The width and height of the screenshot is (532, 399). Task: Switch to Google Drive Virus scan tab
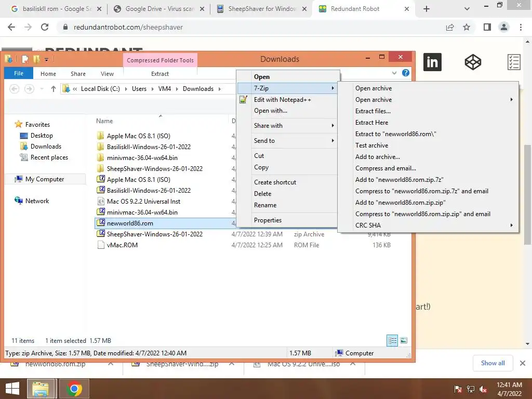point(159,9)
